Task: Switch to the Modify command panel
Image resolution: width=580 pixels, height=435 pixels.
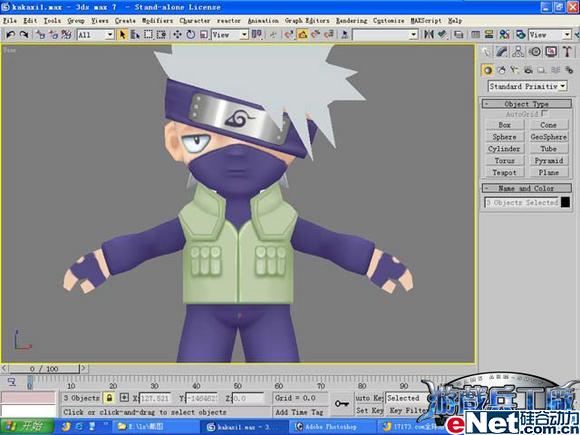Action: 502,52
